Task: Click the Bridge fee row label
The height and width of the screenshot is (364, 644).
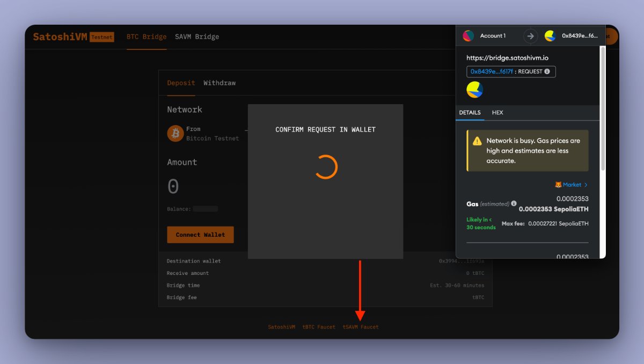Action: click(182, 297)
